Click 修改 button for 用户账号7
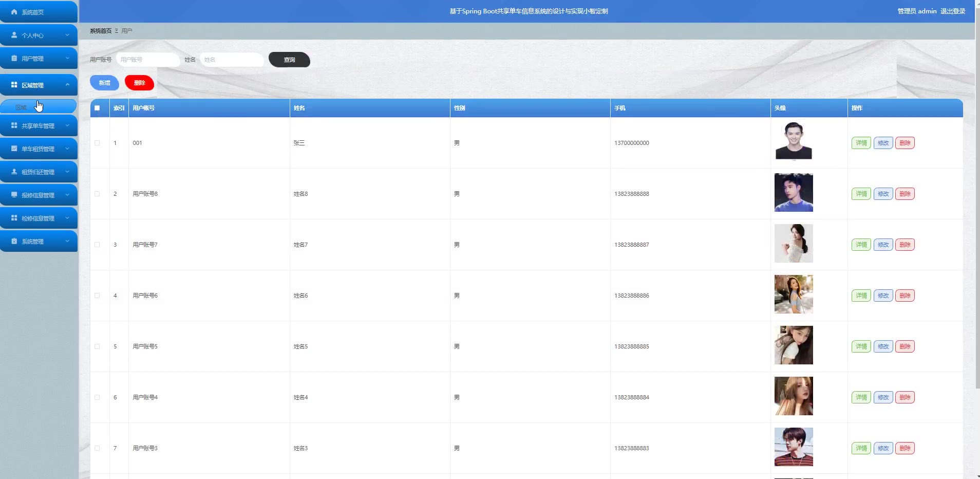This screenshot has width=980, height=479. (883, 245)
